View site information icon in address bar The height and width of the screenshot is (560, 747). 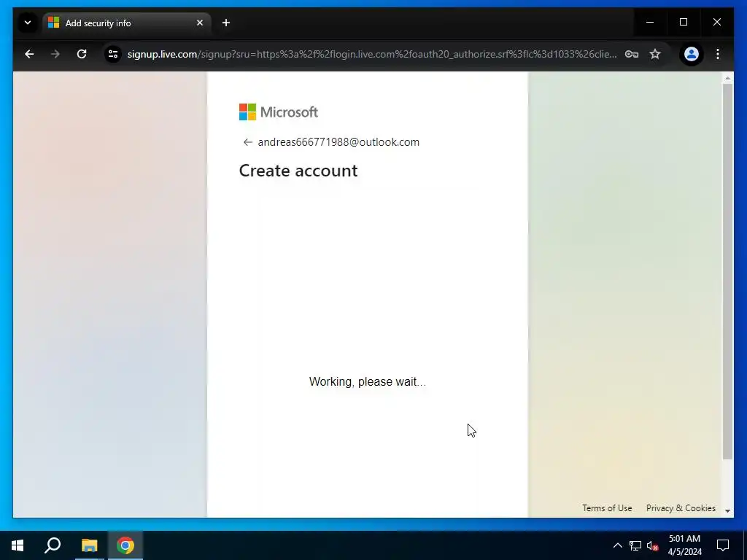coord(113,54)
